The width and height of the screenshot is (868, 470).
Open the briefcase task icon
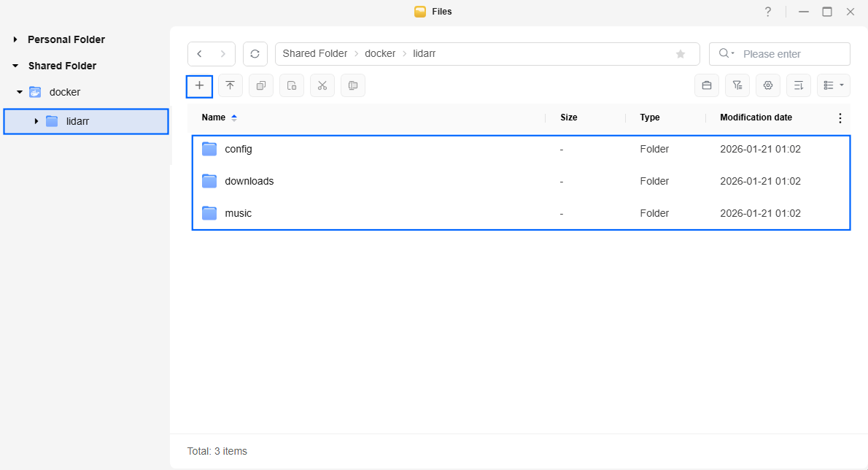click(706, 85)
